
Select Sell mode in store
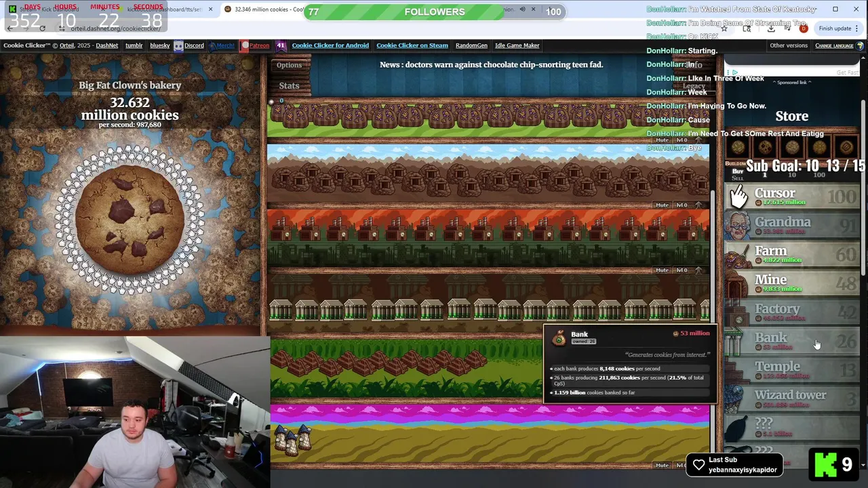[x=737, y=178]
